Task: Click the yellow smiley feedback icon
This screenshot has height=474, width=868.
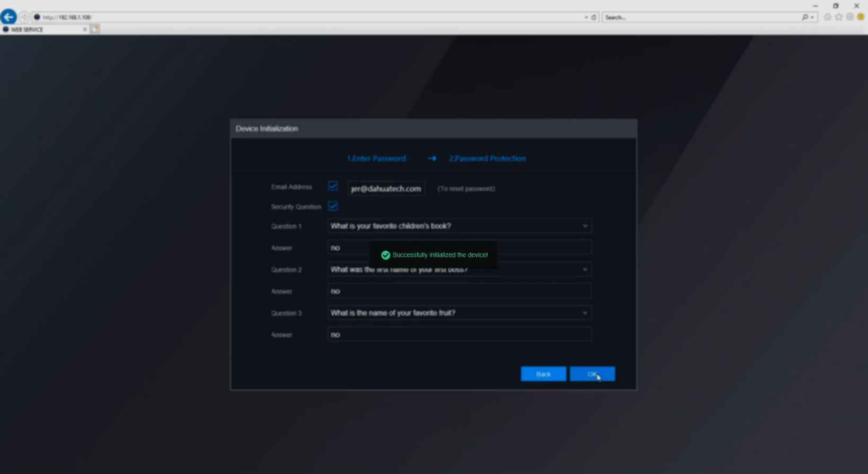Action: tap(861, 17)
